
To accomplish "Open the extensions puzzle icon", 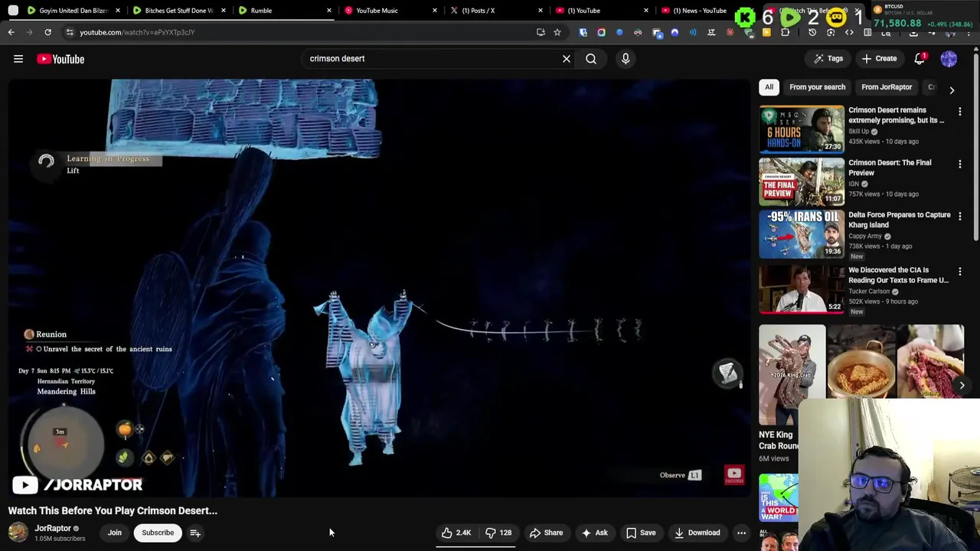I will [785, 33].
